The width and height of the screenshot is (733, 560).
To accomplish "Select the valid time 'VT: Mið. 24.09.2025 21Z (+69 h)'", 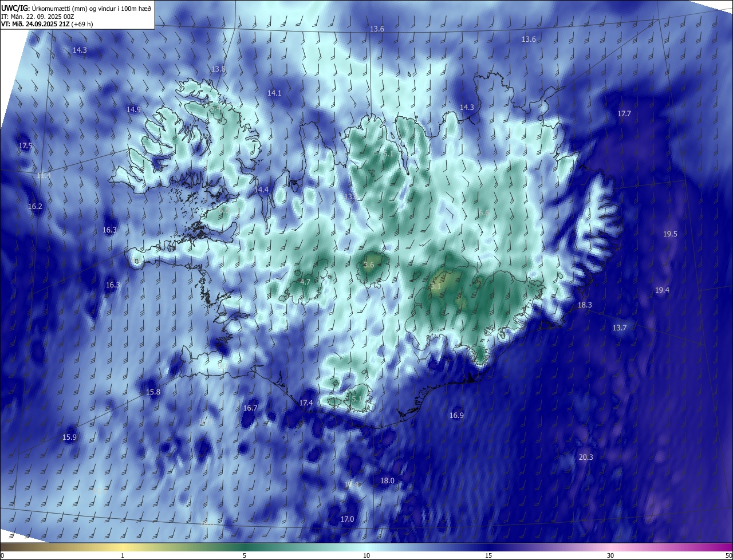I will click(x=46, y=24).
